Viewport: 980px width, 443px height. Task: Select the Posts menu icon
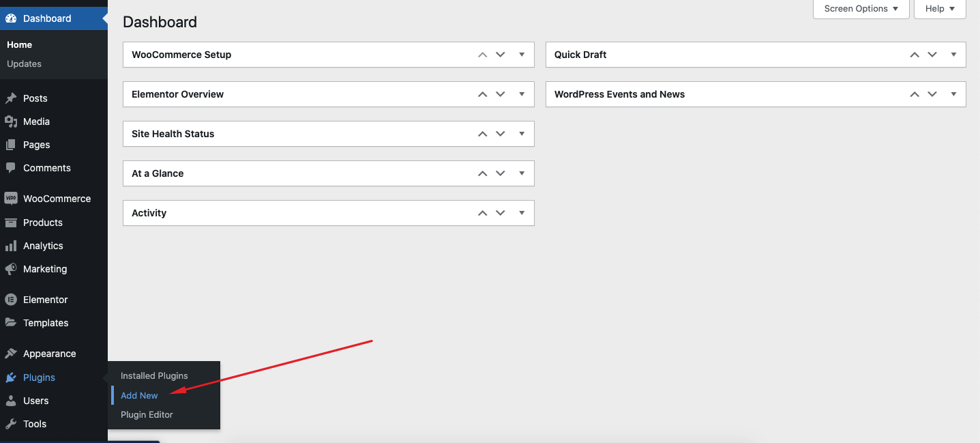pos(12,98)
